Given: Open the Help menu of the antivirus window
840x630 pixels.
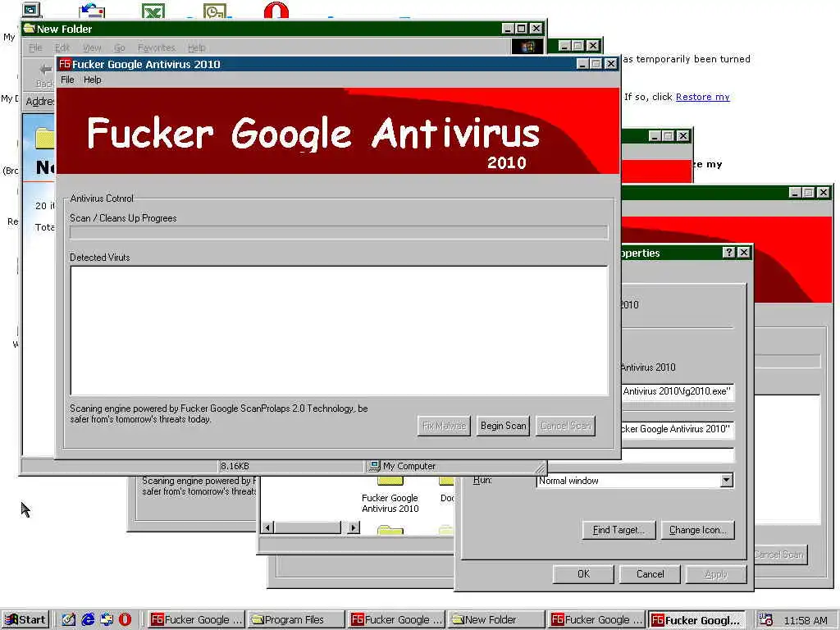Looking at the screenshot, I should [92, 80].
